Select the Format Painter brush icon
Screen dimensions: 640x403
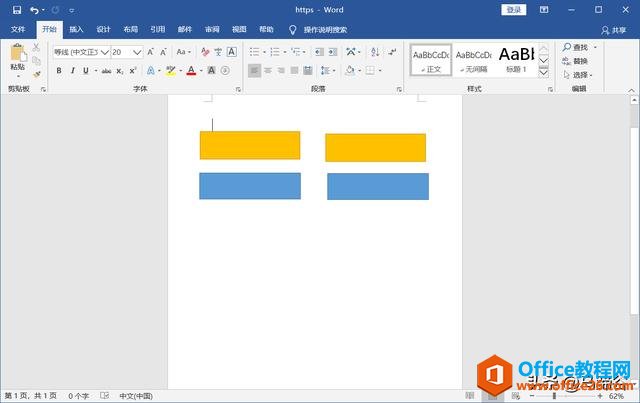[x=37, y=74]
